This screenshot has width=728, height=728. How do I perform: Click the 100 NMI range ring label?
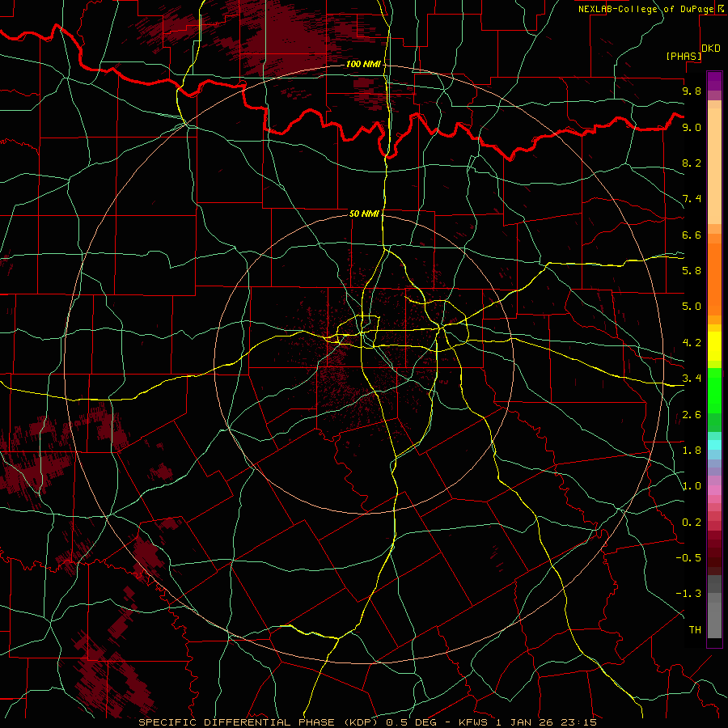point(363,64)
